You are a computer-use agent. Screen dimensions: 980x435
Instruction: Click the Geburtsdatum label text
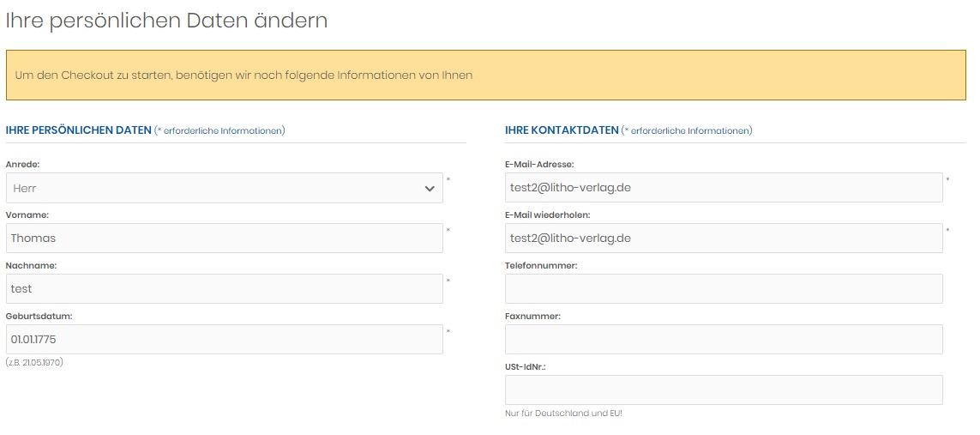coord(39,316)
